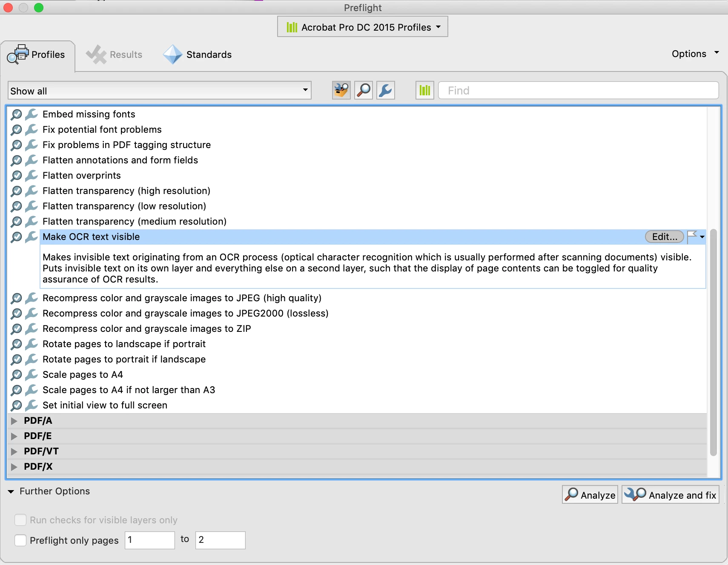Click the wrench icon beside Embed missing fonts

[x=32, y=114]
